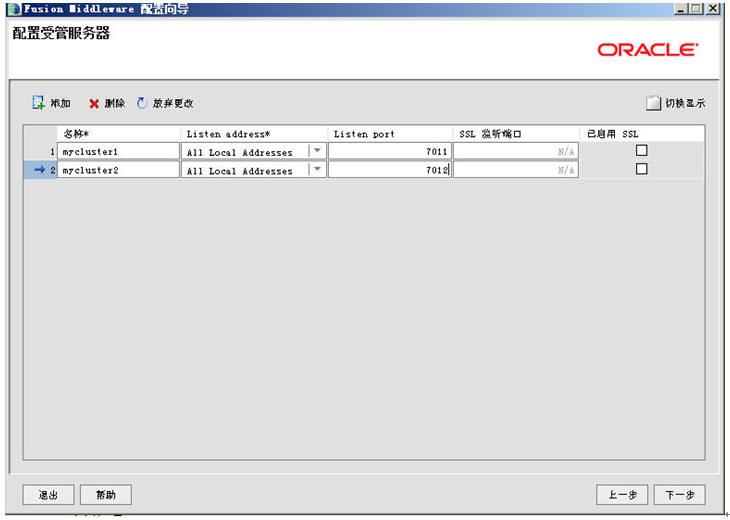Click the 上一步 (Previous) button

pyautogui.click(x=622, y=494)
